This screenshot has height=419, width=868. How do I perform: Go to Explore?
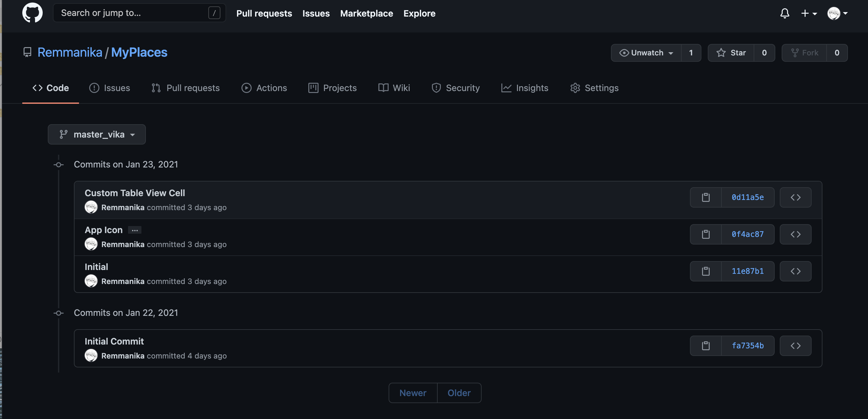coord(419,13)
